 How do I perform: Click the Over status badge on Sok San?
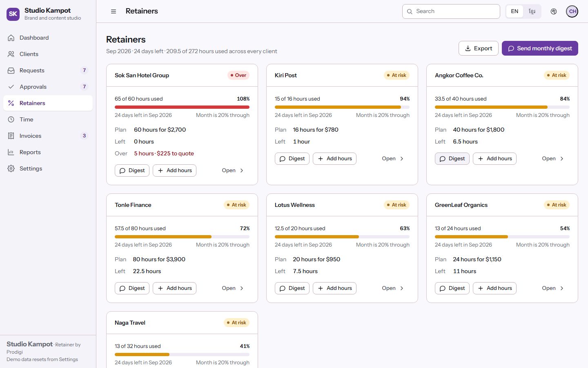(x=238, y=75)
